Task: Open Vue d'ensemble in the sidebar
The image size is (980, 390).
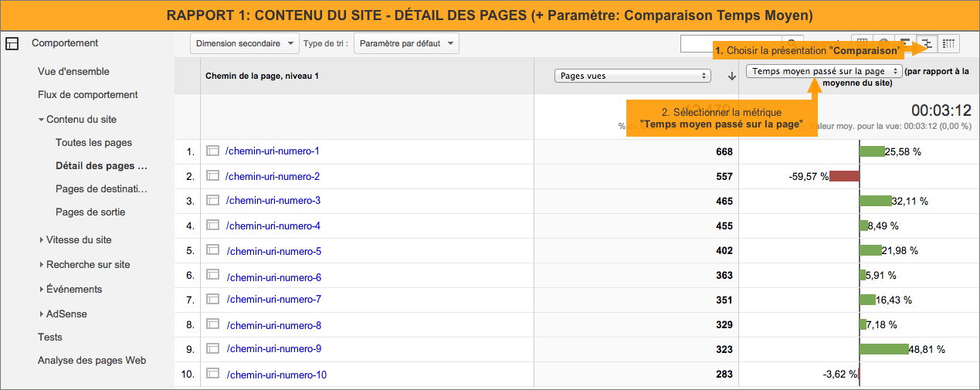Action: coord(73,72)
